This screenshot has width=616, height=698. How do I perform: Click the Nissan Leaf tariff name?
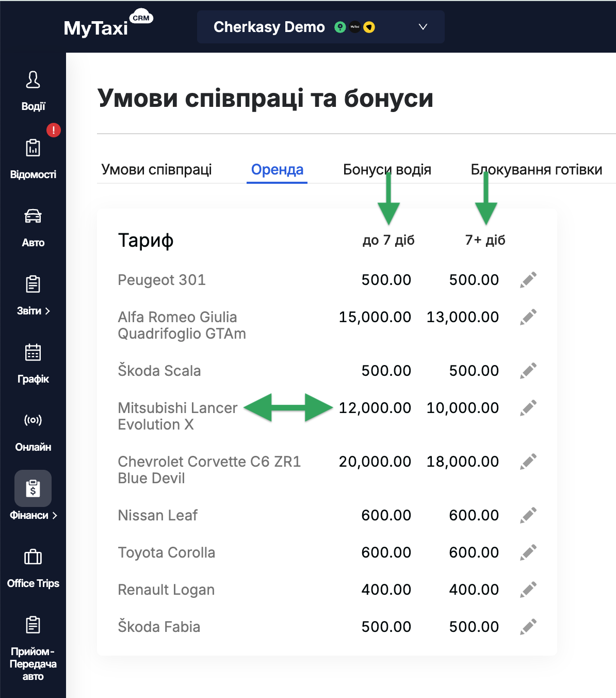click(x=157, y=515)
